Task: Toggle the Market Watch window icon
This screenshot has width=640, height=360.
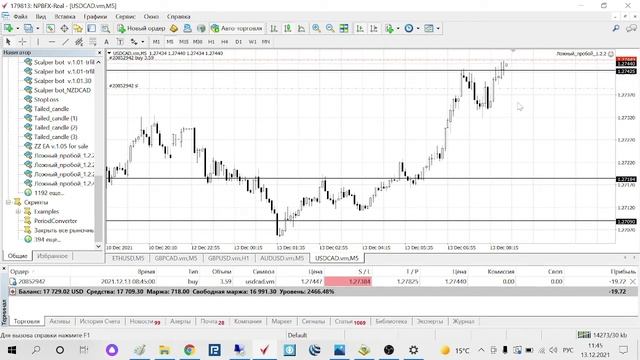Action: [x=50, y=28]
